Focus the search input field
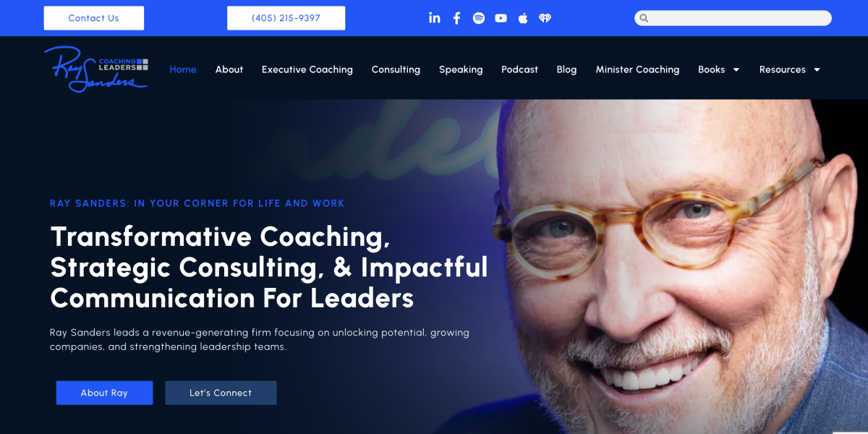 pos(733,18)
